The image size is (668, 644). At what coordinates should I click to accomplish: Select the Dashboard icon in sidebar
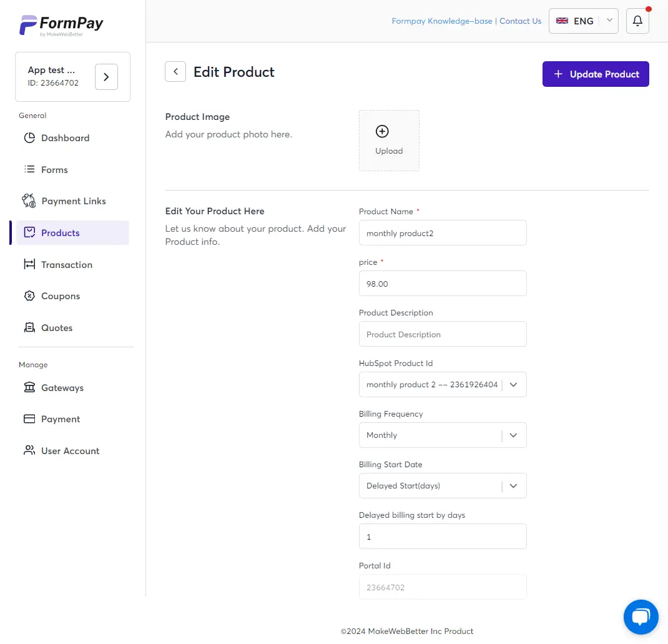(x=29, y=137)
